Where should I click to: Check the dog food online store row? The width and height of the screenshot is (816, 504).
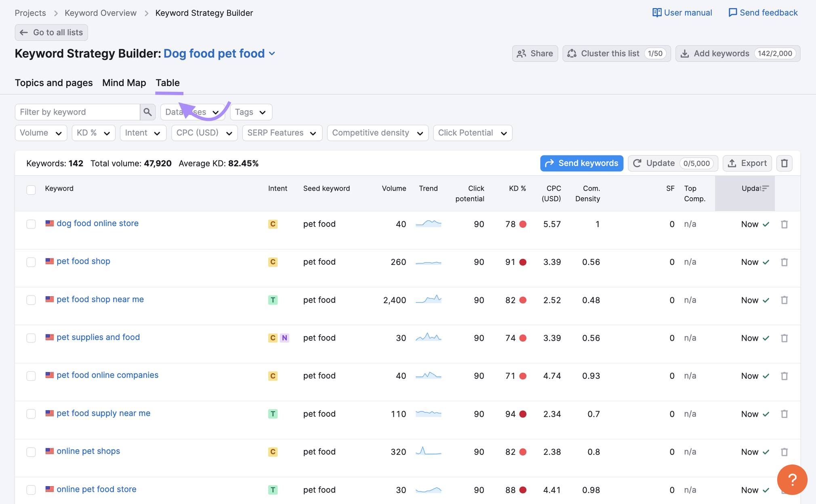(31, 224)
